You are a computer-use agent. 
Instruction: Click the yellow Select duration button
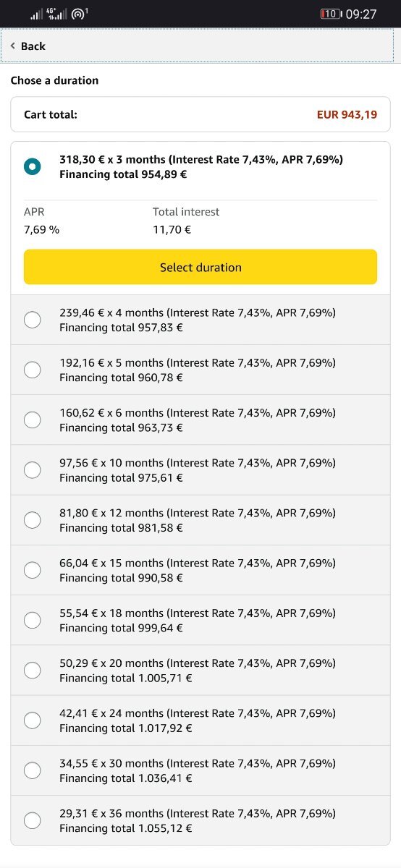click(x=200, y=267)
